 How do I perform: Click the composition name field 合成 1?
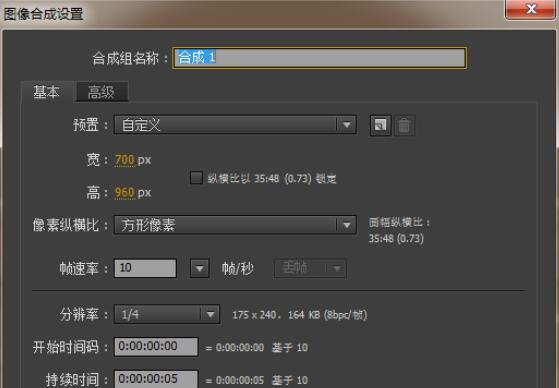pyautogui.click(x=319, y=58)
